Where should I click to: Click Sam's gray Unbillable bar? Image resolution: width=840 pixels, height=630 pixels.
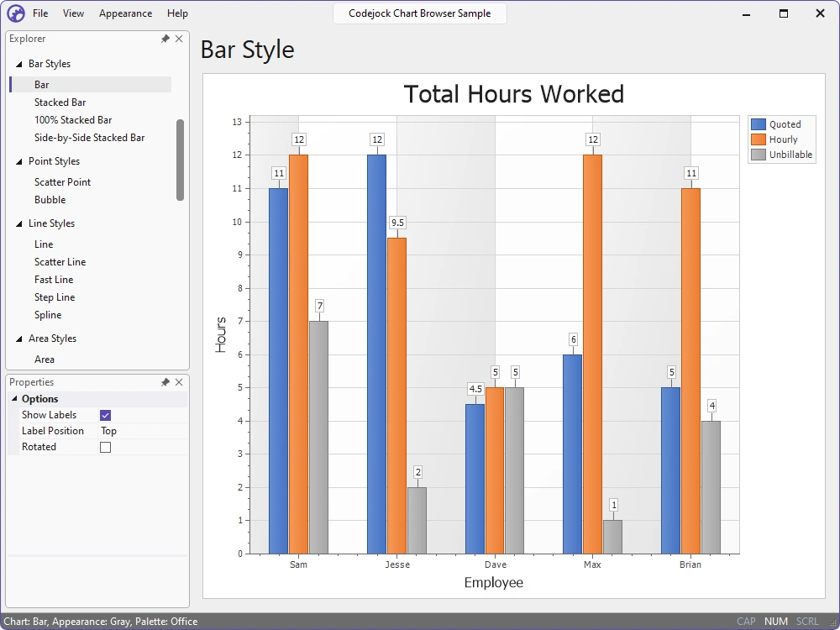point(318,437)
